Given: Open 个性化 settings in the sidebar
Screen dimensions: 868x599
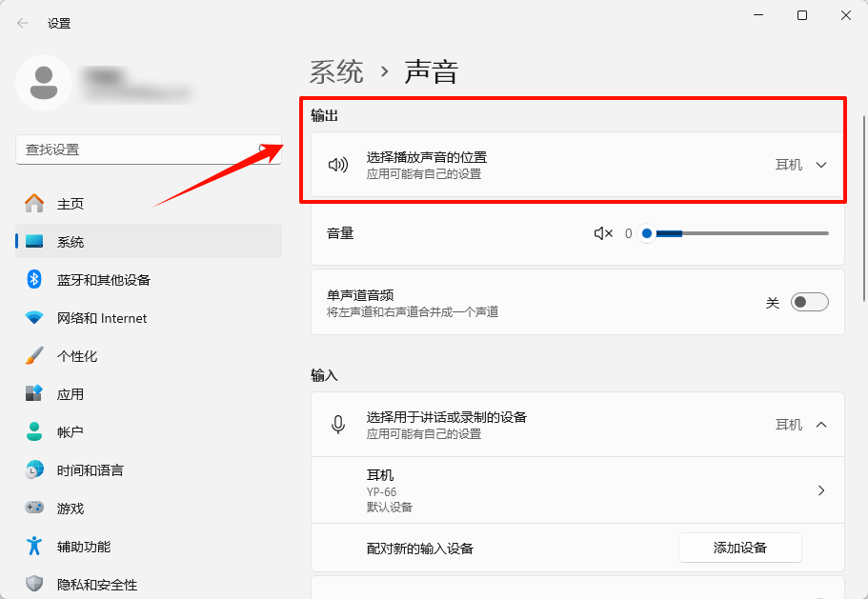Looking at the screenshot, I should 36,355.
